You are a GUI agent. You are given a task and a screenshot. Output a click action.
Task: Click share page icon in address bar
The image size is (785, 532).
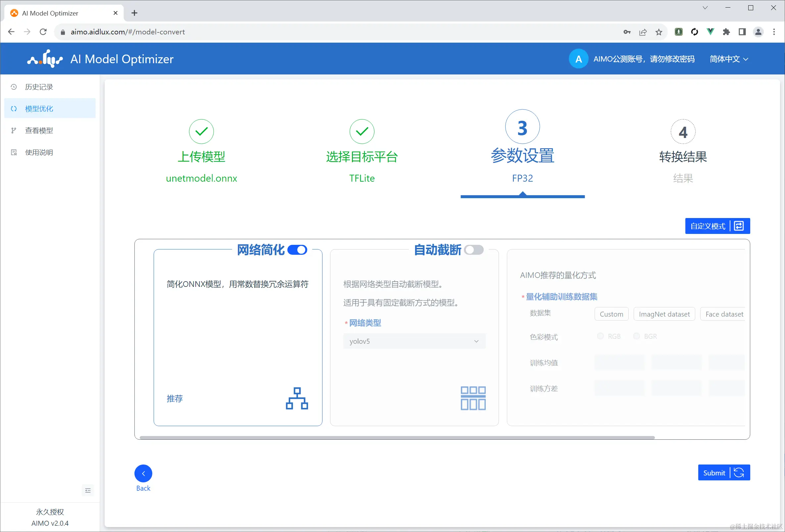643,32
